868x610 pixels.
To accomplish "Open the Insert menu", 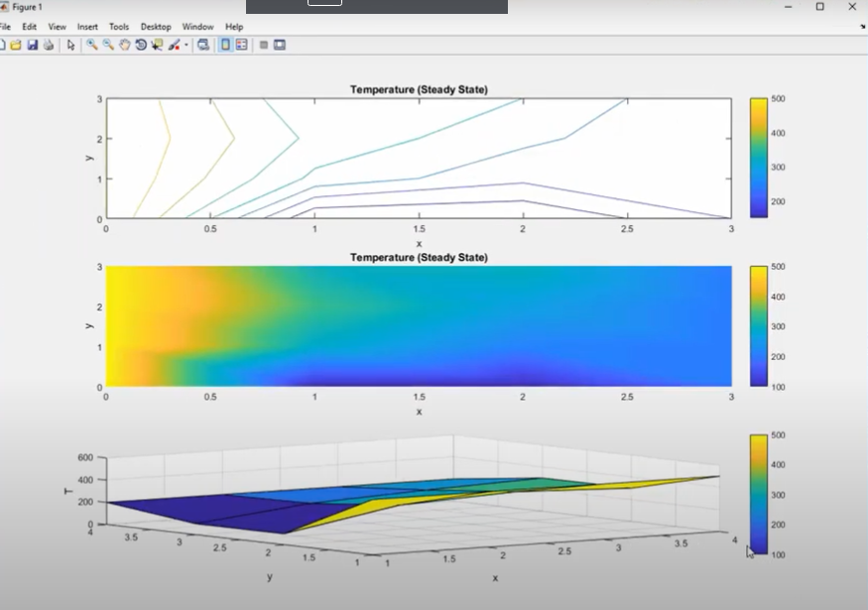I will [x=87, y=27].
